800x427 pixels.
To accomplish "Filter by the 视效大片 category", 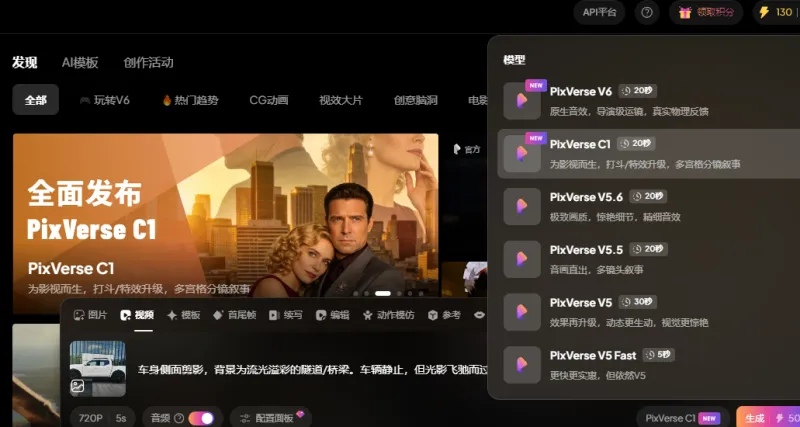I will click(341, 100).
